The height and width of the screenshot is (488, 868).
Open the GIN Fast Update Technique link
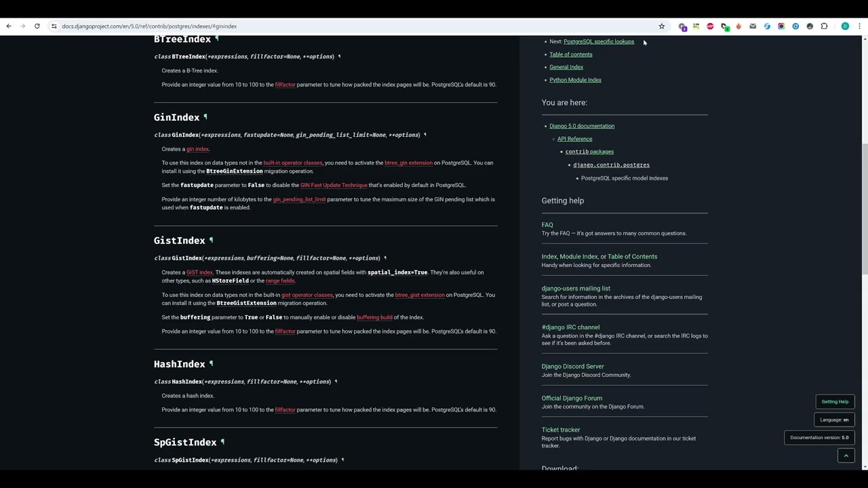[334, 185]
